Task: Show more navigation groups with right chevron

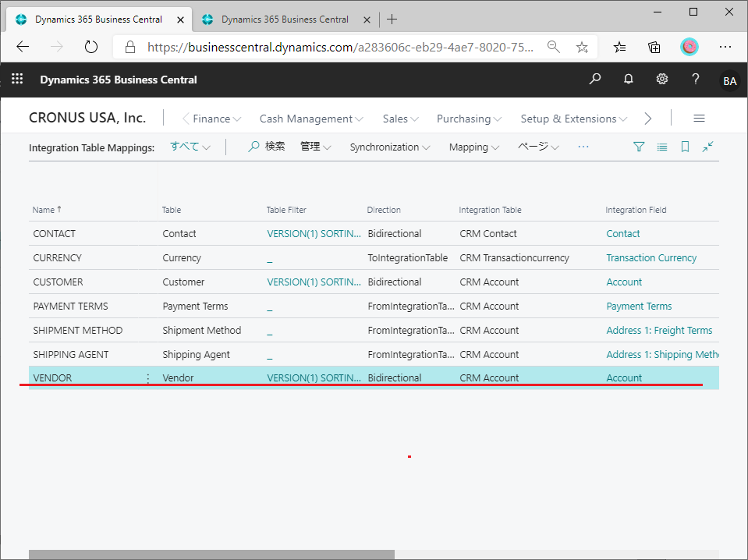Action: pos(647,119)
